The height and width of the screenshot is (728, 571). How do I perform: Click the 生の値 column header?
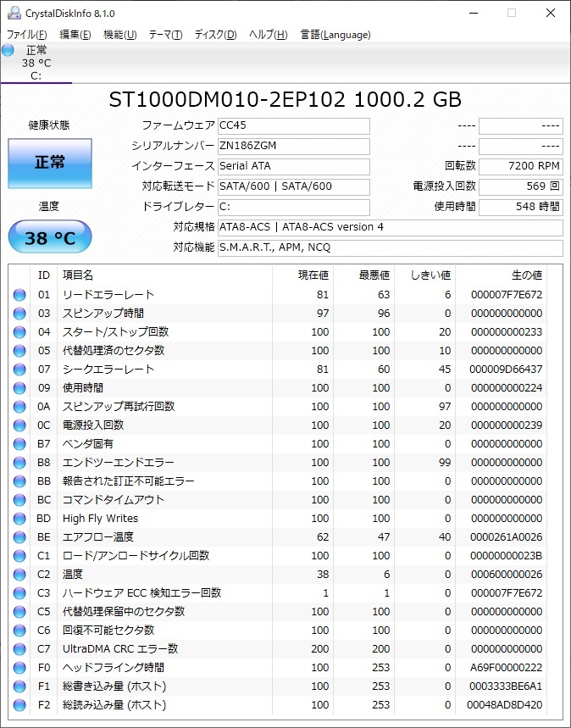pyautogui.click(x=525, y=275)
